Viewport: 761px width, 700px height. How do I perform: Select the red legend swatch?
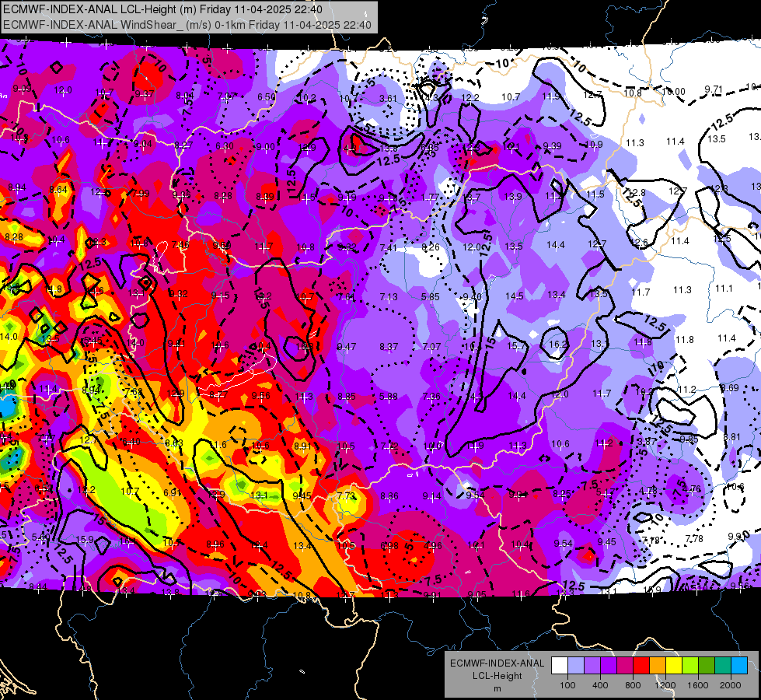[641, 666]
